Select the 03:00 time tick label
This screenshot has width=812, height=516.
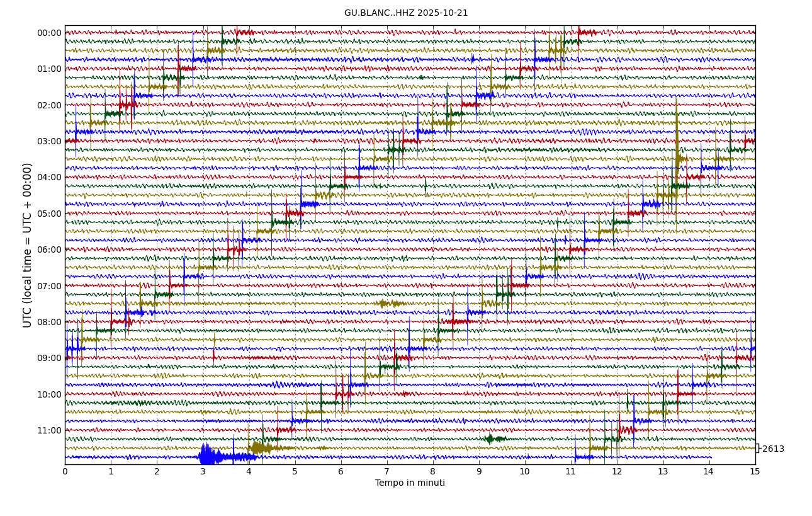tap(49, 142)
